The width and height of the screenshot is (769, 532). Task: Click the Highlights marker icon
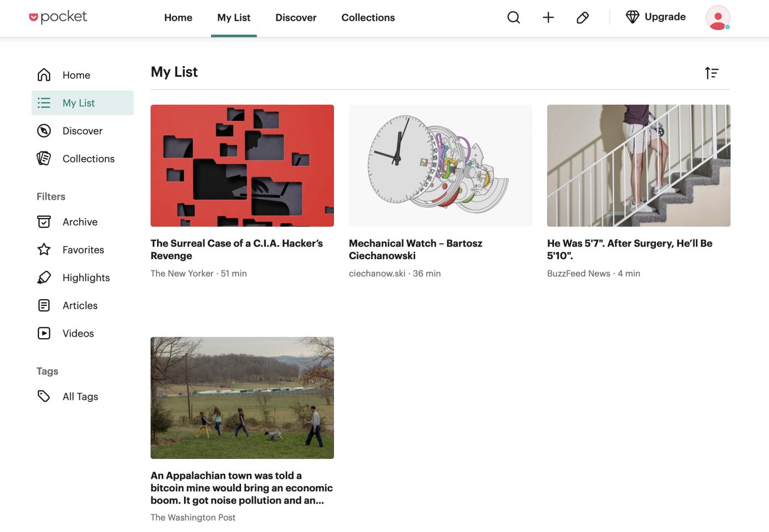[x=44, y=277]
